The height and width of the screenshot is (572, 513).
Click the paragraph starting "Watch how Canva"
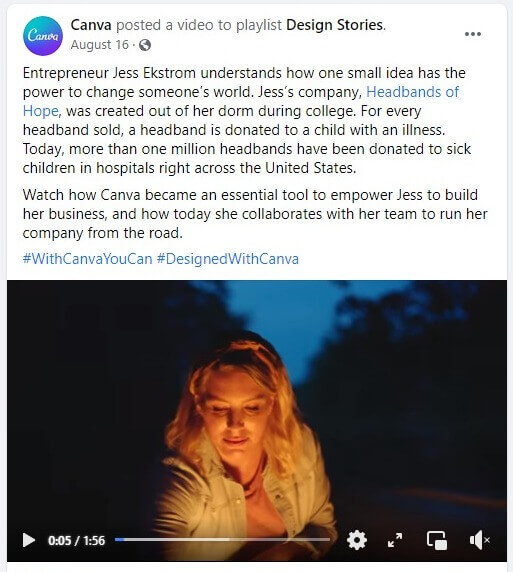pos(255,214)
